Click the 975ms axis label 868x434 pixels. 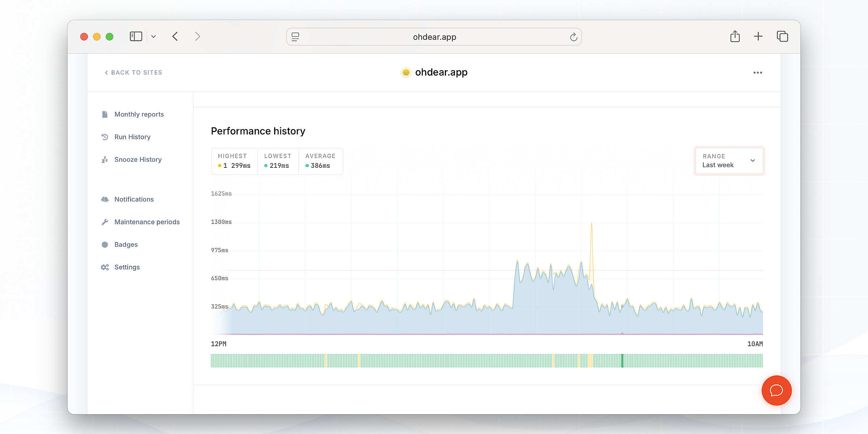(x=220, y=250)
